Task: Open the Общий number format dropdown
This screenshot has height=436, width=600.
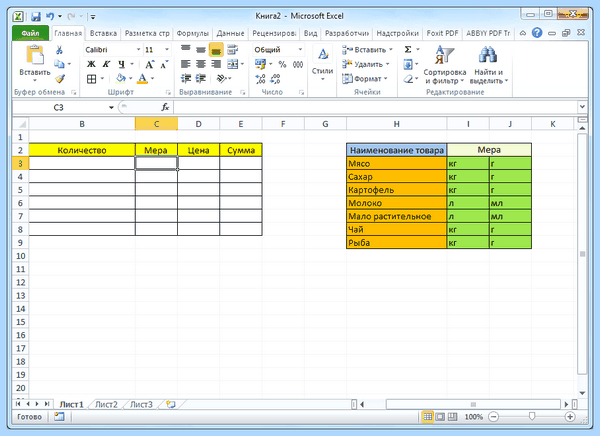Action: click(300, 50)
